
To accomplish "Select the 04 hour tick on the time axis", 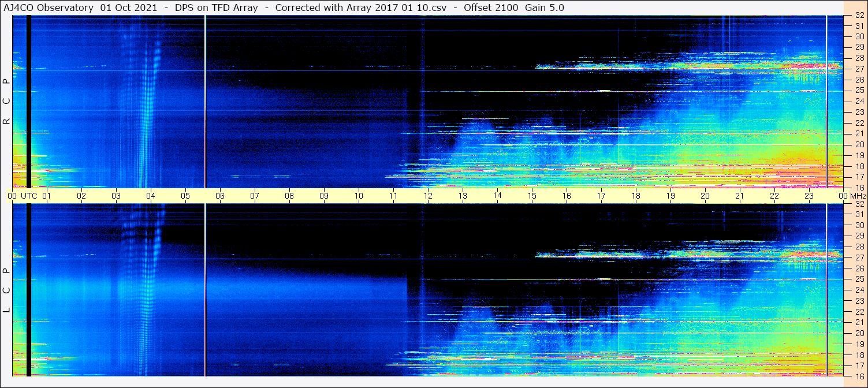I will coord(151,196).
